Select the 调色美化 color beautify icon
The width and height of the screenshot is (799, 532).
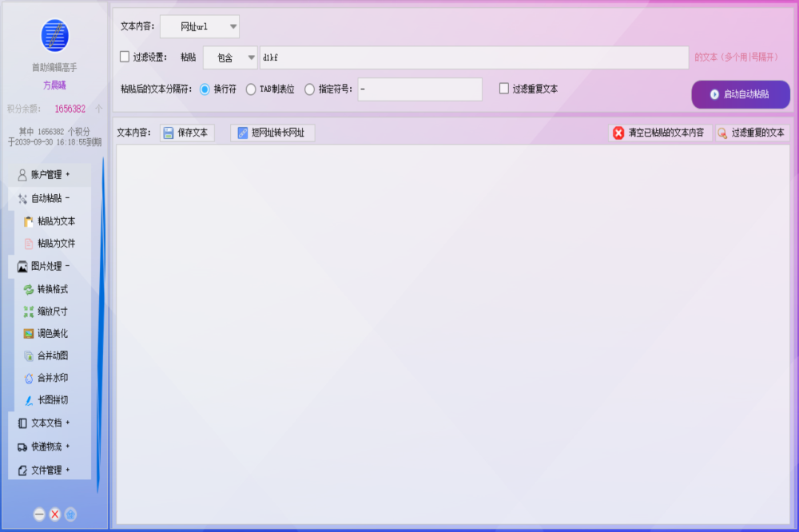tap(29, 334)
